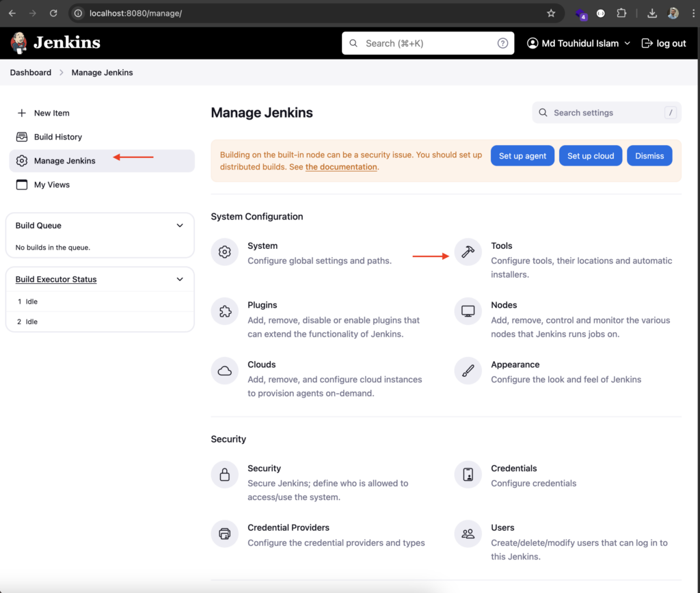Open the Credentials title

click(x=514, y=468)
